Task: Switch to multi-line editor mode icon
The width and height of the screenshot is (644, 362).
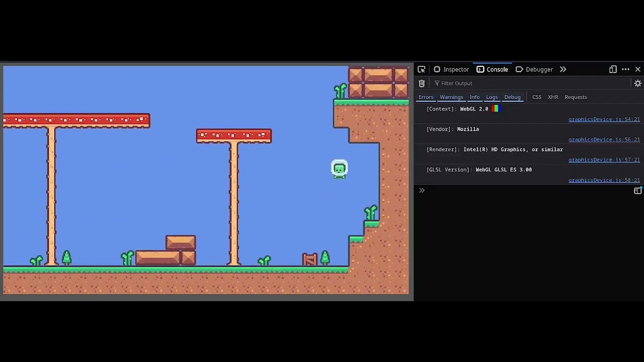Action: click(x=637, y=191)
